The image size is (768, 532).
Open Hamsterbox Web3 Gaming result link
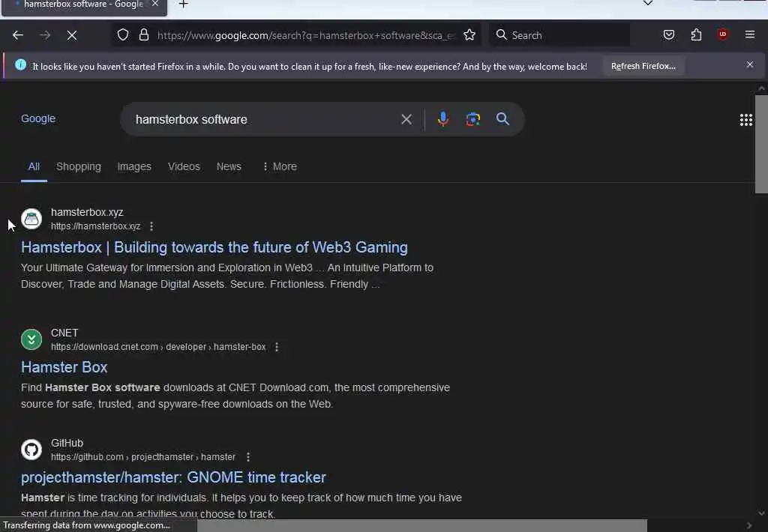[214, 247]
